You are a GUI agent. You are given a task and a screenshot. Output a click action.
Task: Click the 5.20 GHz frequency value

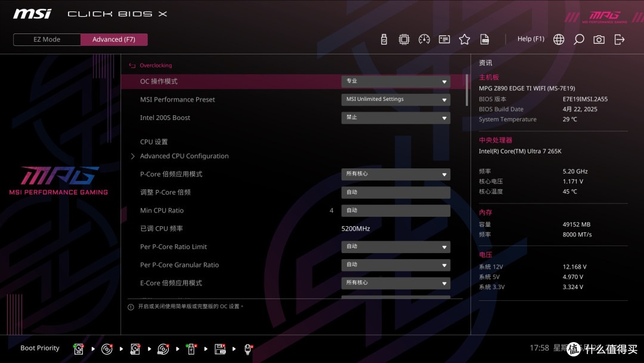[575, 171]
